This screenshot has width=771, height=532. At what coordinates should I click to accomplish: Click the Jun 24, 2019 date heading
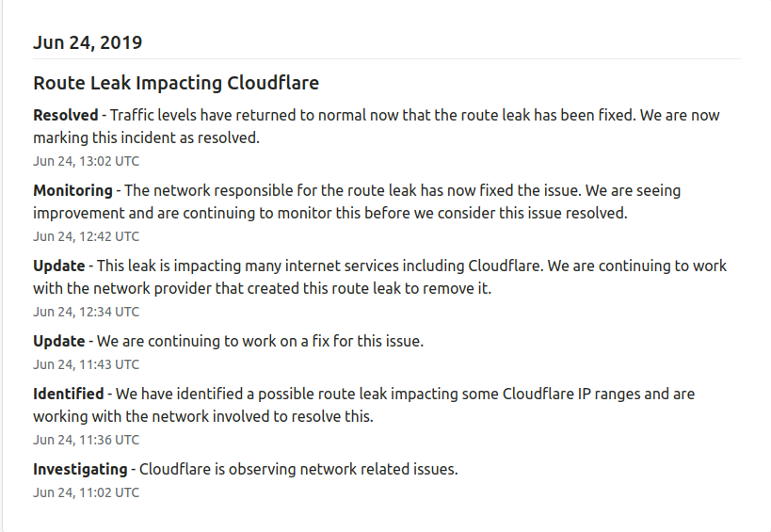(x=88, y=42)
